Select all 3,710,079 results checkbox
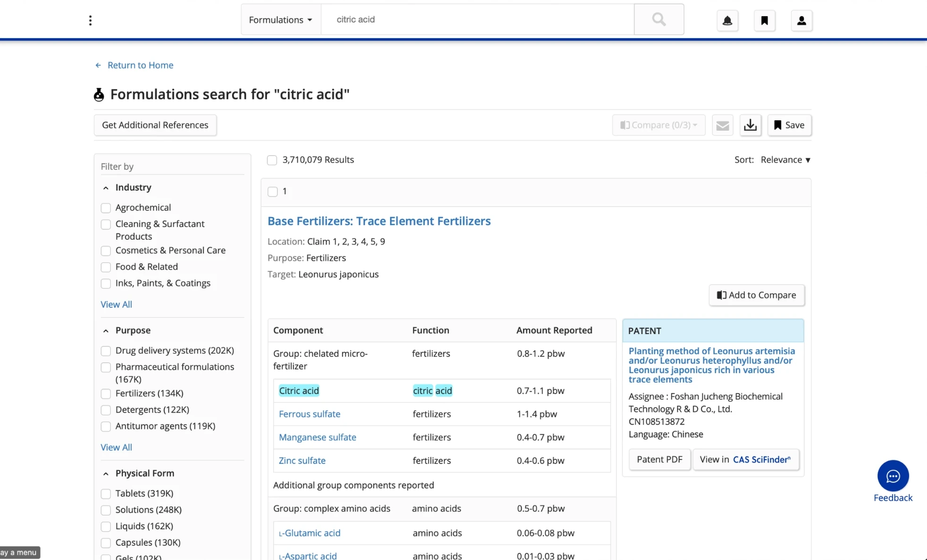The image size is (927, 560). (272, 160)
